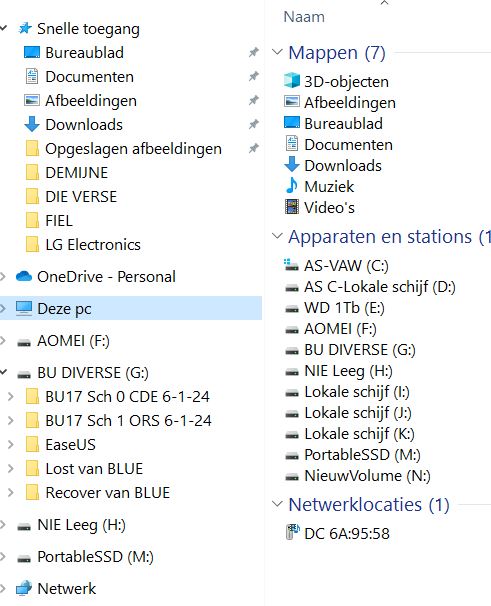Expand the Recover van BLUE folder node
Screen dimensions: 491x606
tap(11, 493)
